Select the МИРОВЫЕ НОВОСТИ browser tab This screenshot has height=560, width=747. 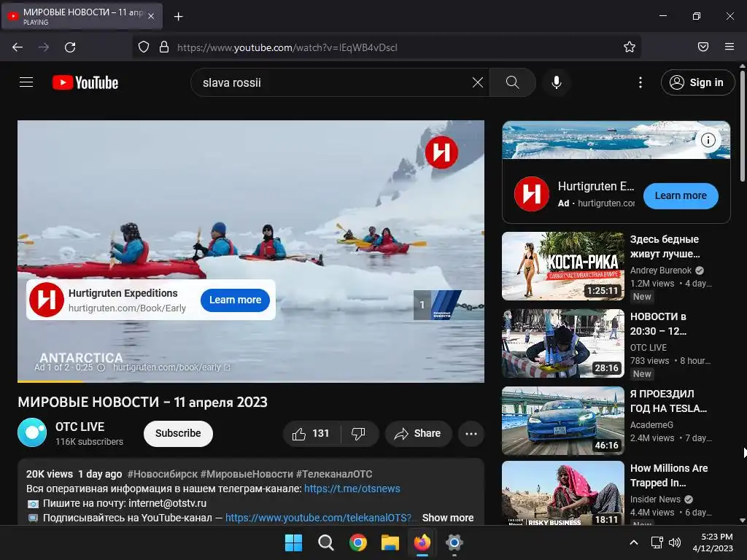point(82,16)
